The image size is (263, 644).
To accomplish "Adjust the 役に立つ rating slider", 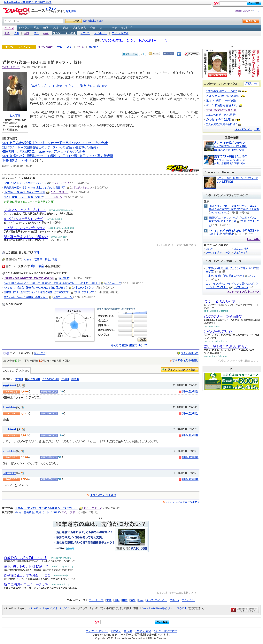I will coord(133,321).
